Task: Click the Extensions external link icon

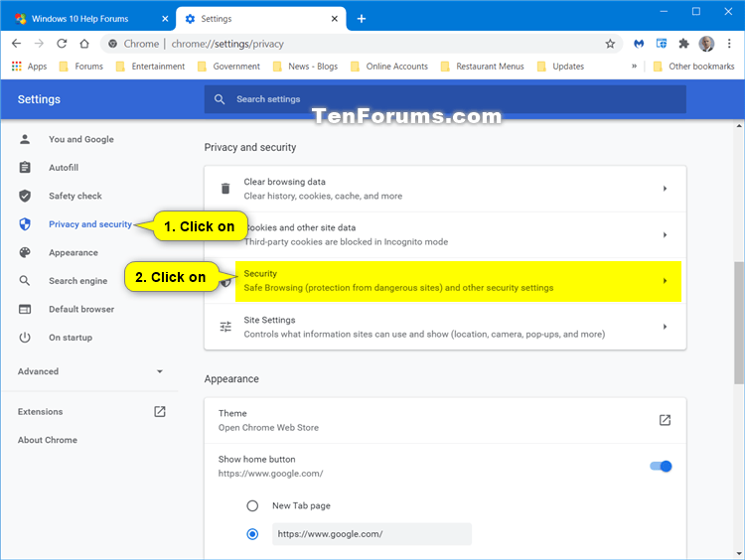Action: pyautogui.click(x=160, y=411)
